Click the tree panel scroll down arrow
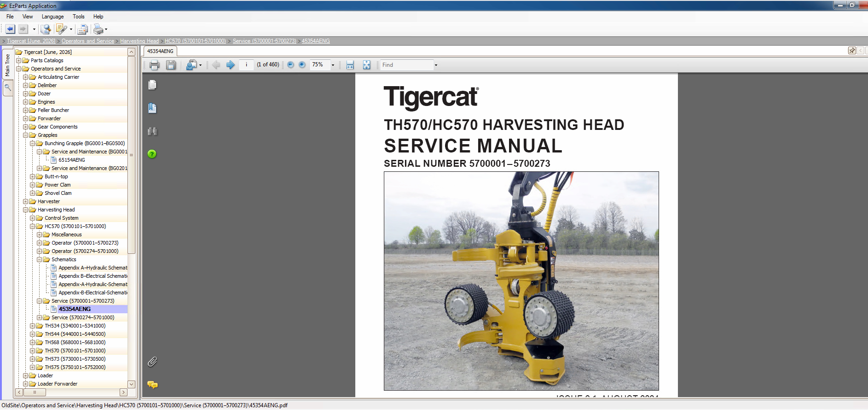This screenshot has width=868, height=410. (131, 384)
